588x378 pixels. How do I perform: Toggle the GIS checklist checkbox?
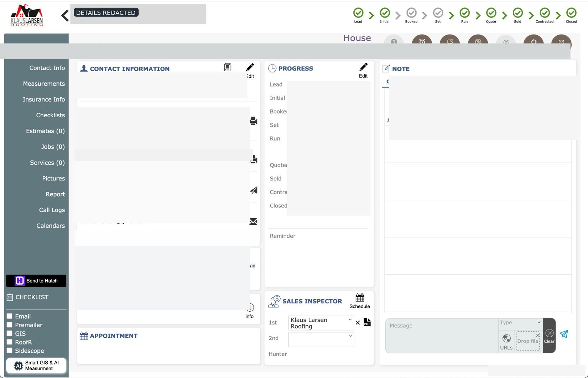tap(10, 333)
